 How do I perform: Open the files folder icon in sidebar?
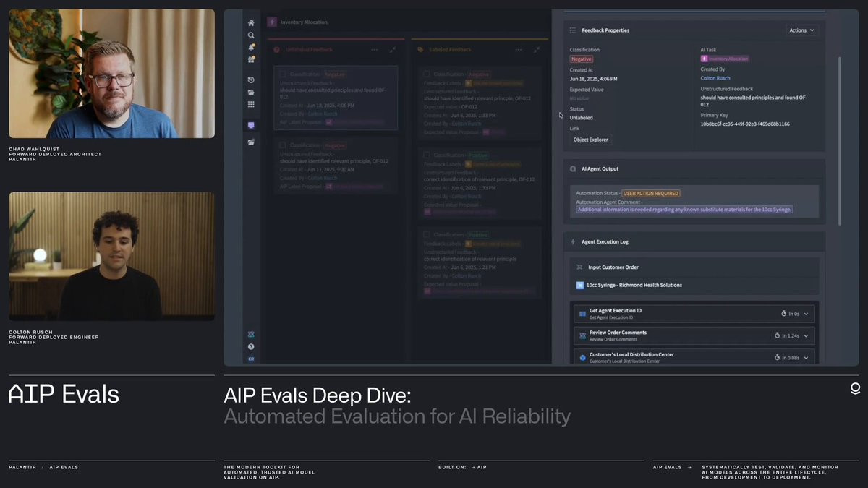pos(251,93)
